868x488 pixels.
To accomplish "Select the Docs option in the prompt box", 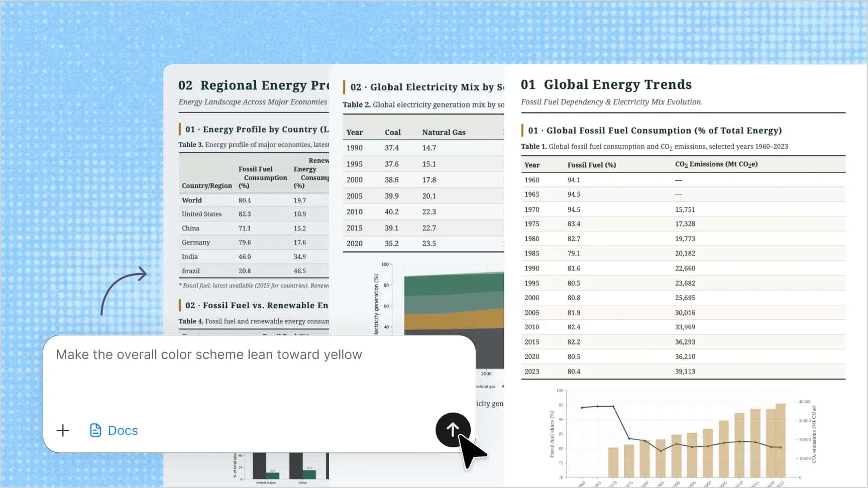I will tap(114, 430).
